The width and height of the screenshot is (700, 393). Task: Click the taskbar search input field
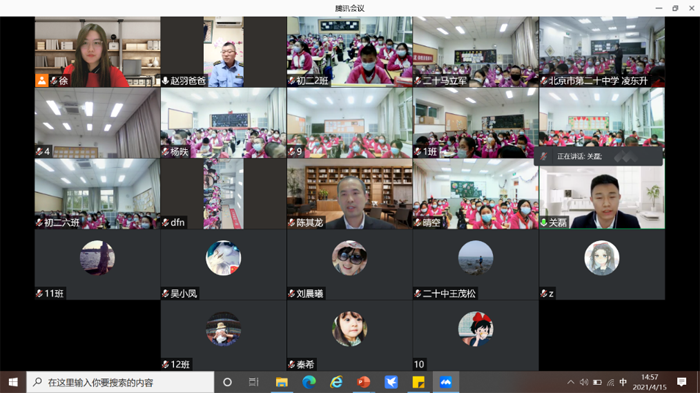pos(120,382)
